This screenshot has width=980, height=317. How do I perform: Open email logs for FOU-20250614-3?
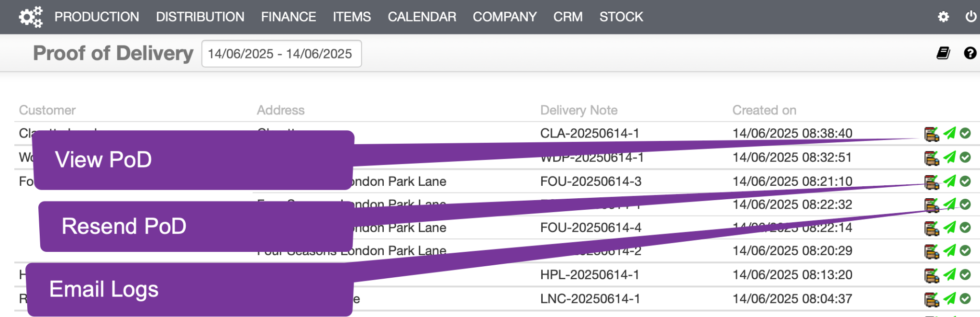tap(965, 181)
